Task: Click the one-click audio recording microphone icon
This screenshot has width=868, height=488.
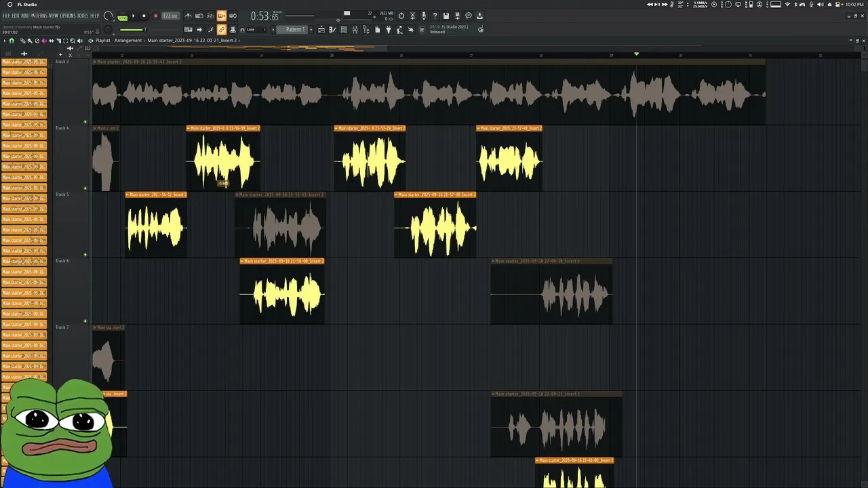Action: (424, 16)
